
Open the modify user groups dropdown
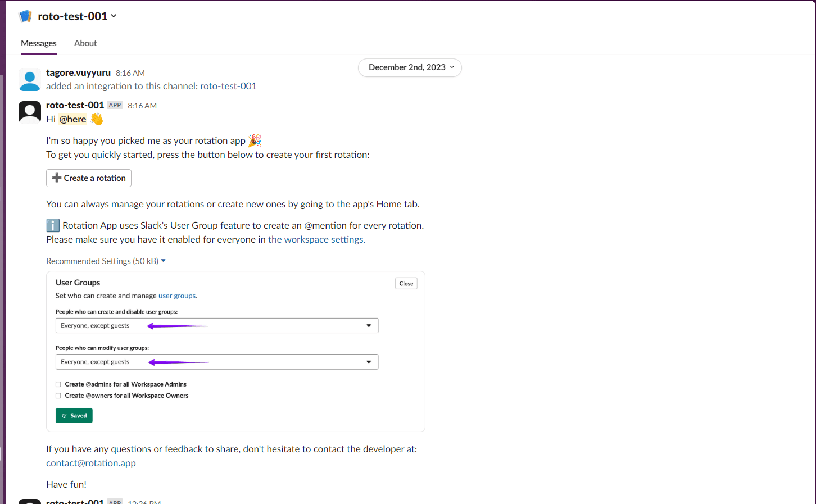point(216,362)
